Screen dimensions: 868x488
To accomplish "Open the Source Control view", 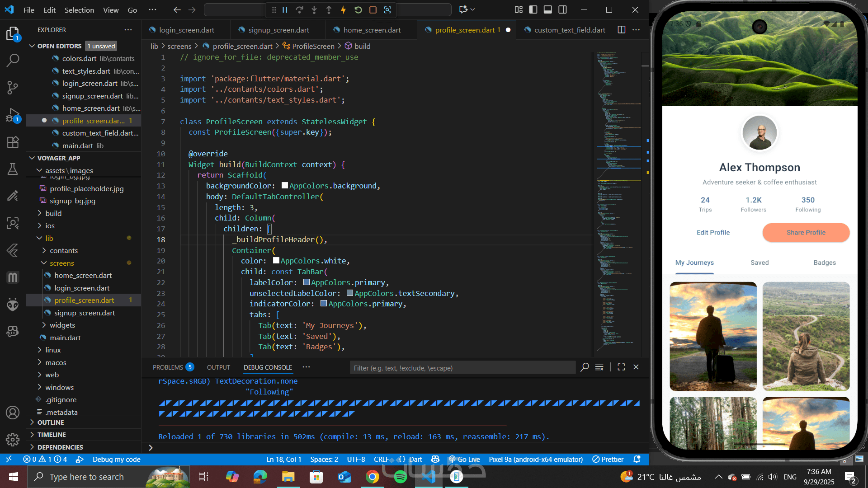I will pyautogui.click(x=13, y=87).
